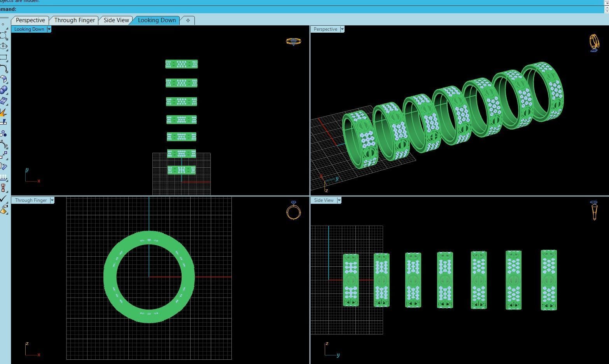Click the Orient transform tool icon

pyautogui.click(x=3, y=166)
